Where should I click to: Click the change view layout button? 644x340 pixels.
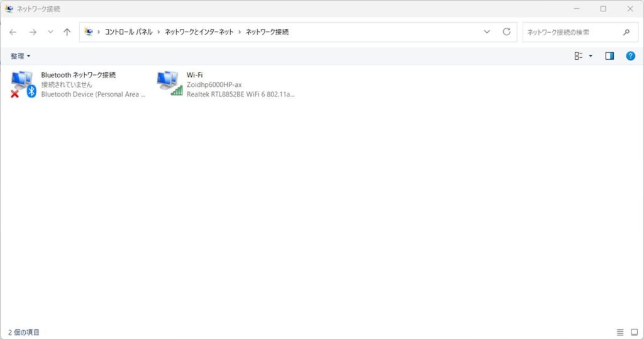(x=579, y=56)
